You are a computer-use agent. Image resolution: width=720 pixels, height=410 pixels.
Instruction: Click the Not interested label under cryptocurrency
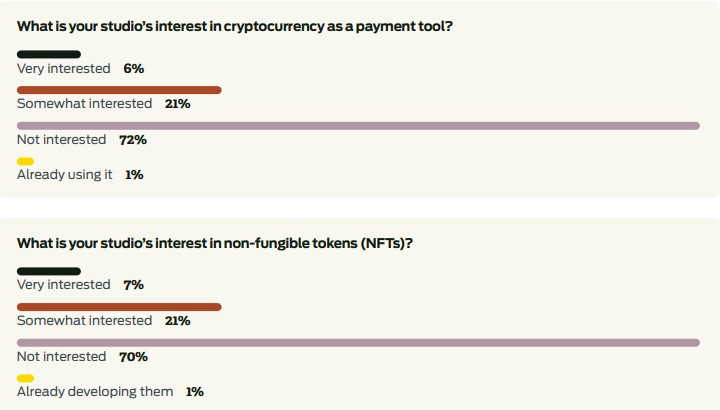tap(61, 140)
